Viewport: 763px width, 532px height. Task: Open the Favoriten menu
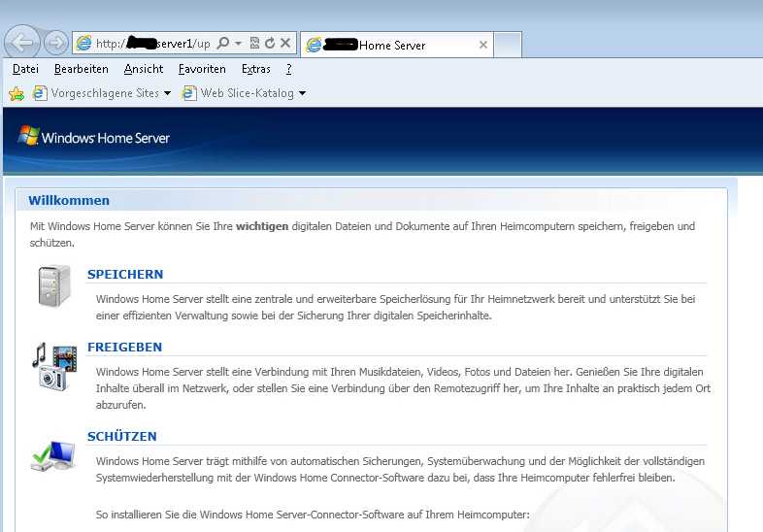pos(202,69)
